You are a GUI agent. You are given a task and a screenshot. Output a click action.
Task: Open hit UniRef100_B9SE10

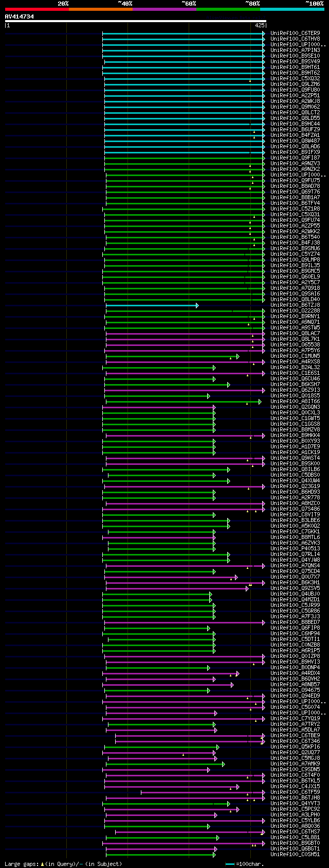coord(295,56)
